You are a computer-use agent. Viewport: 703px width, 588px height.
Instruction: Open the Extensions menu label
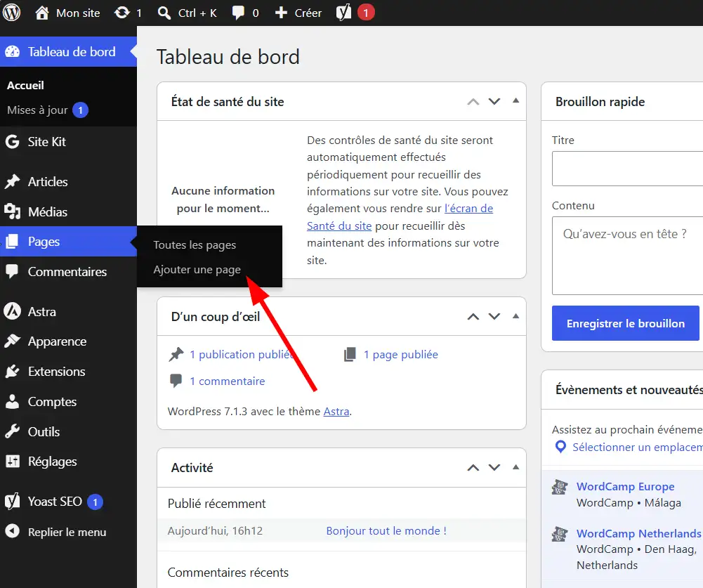56,372
